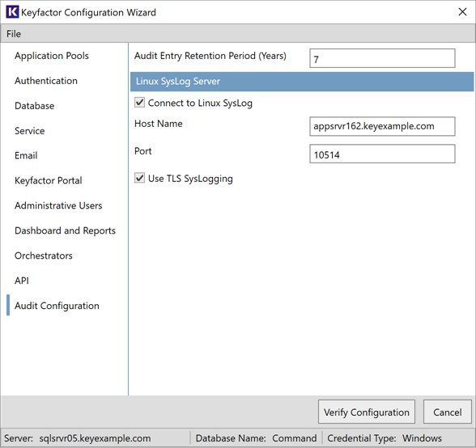Close the Keyfactor Configuration Wizard window
476x448 pixels.
point(462,12)
